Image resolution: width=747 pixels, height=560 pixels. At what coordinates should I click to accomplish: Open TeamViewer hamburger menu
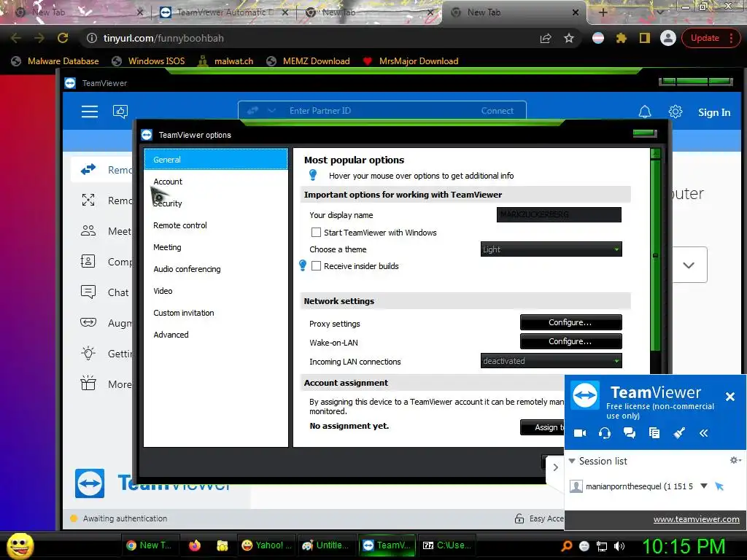[x=90, y=112]
